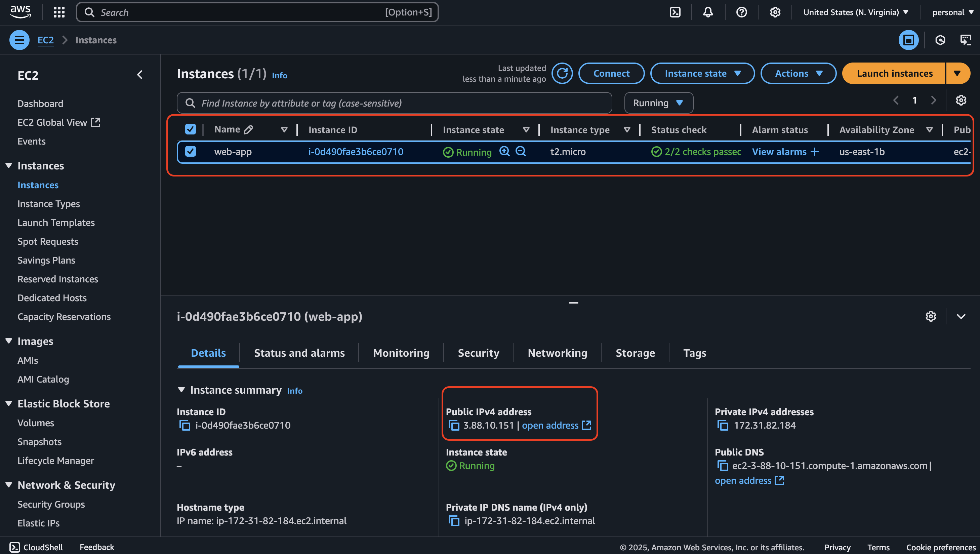Screen dimensions: 980x554
Task: Open the Actions dropdown
Action: point(798,73)
